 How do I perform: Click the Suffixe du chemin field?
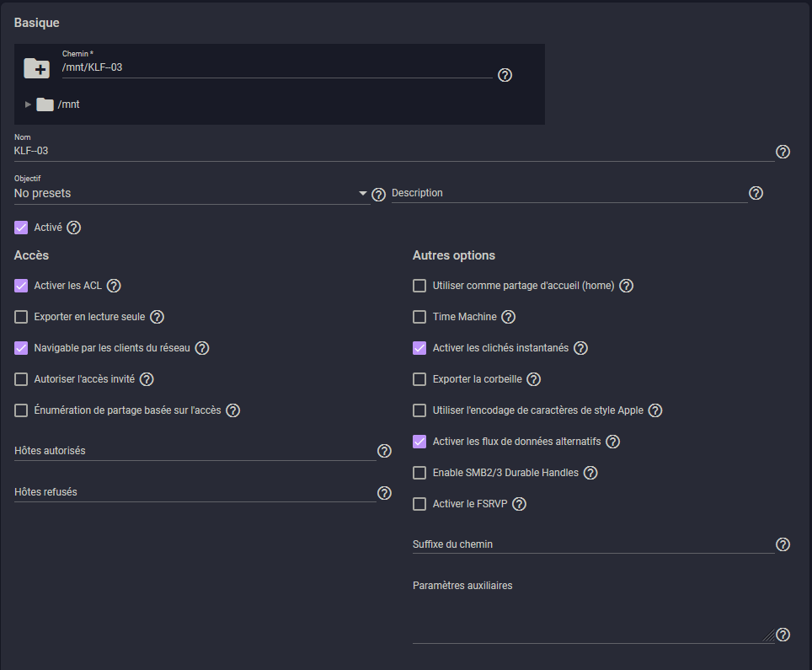pos(593,544)
